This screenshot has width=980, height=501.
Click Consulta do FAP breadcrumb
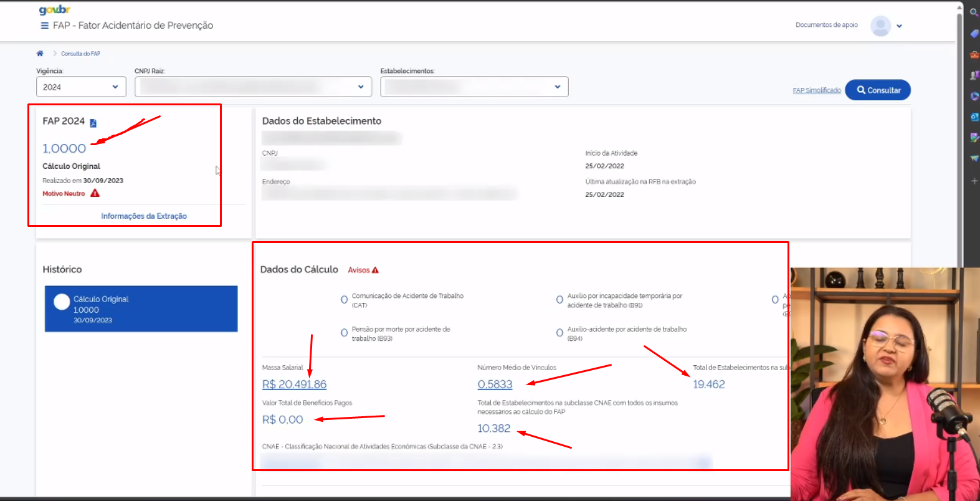click(80, 54)
